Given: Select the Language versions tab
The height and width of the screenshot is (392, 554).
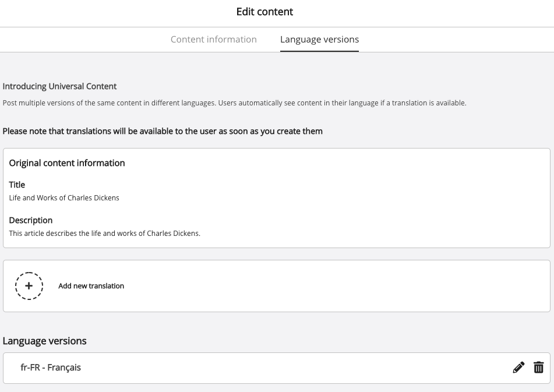Looking at the screenshot, I should [x=319, y=40].
